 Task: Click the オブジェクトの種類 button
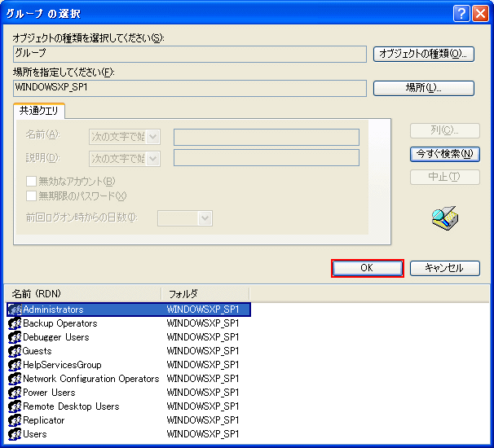pyautogui.click(x=424, y=54)
